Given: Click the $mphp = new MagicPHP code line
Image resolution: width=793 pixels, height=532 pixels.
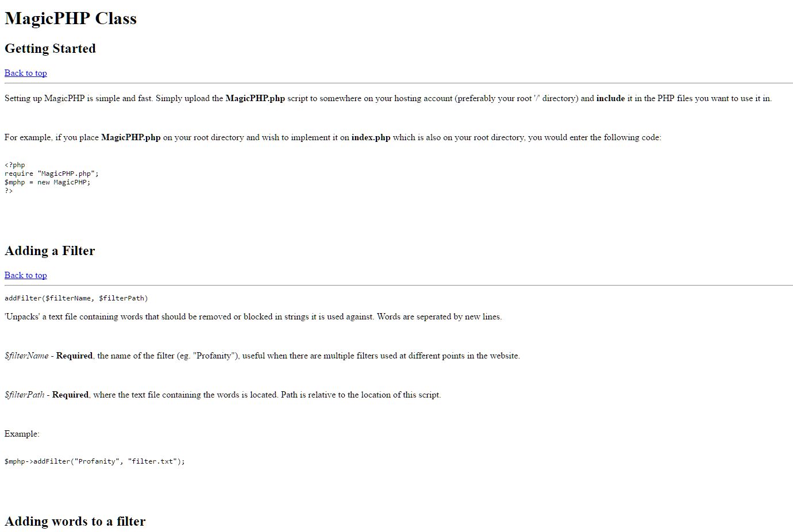Looking at the screenshot, I should pyautogui.click(x=48, y=182).
